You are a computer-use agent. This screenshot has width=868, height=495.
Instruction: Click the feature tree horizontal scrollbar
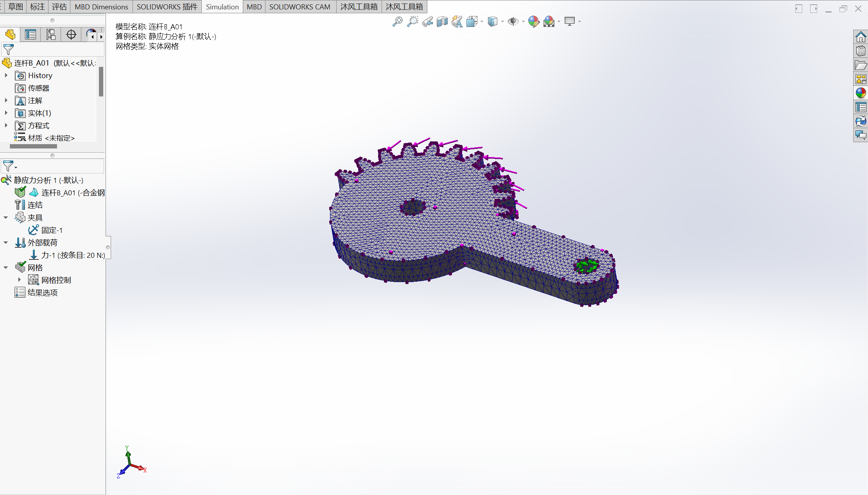tap(33, 146)
